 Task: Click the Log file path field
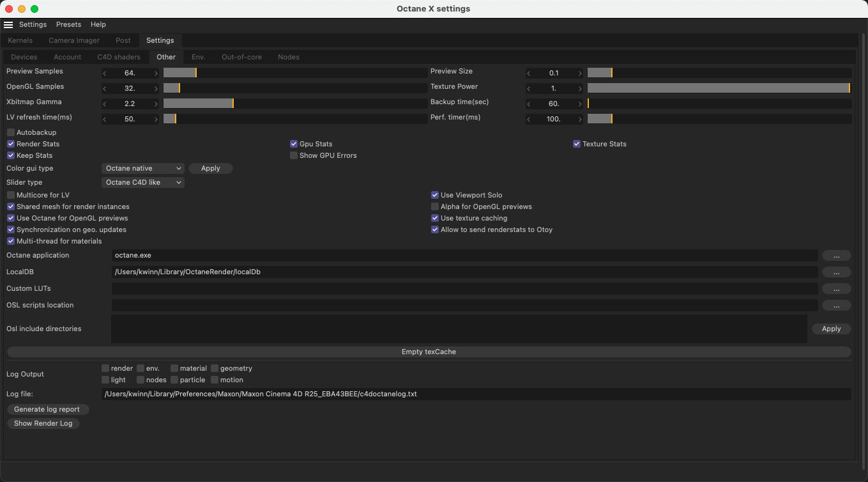point(476,394)
